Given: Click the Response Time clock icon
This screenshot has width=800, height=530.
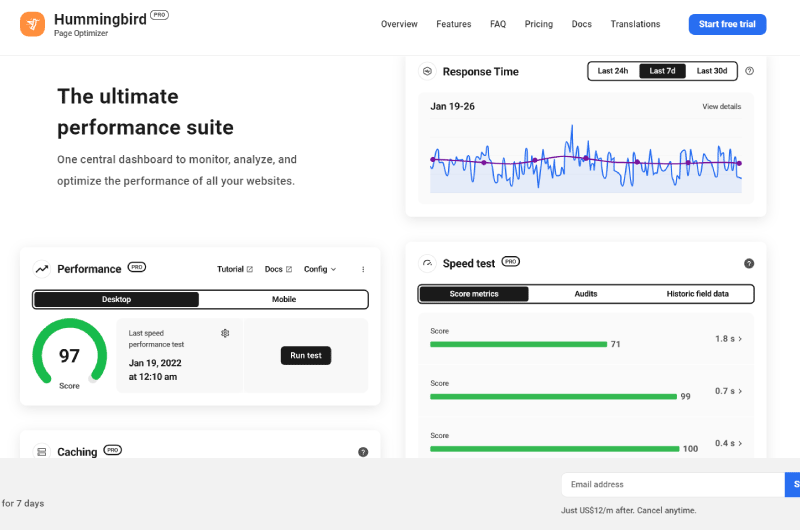Looking at the screenshot, I should (428, 71).
